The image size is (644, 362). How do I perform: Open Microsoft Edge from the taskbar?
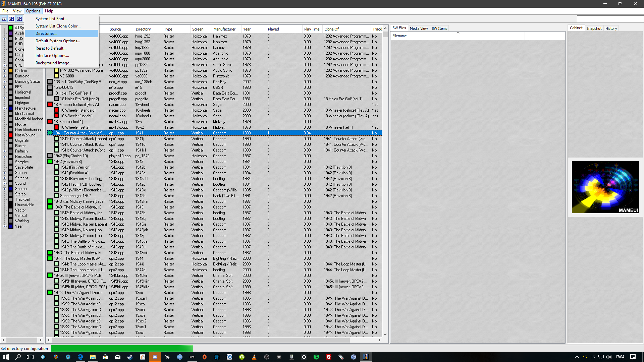[80, 357]
